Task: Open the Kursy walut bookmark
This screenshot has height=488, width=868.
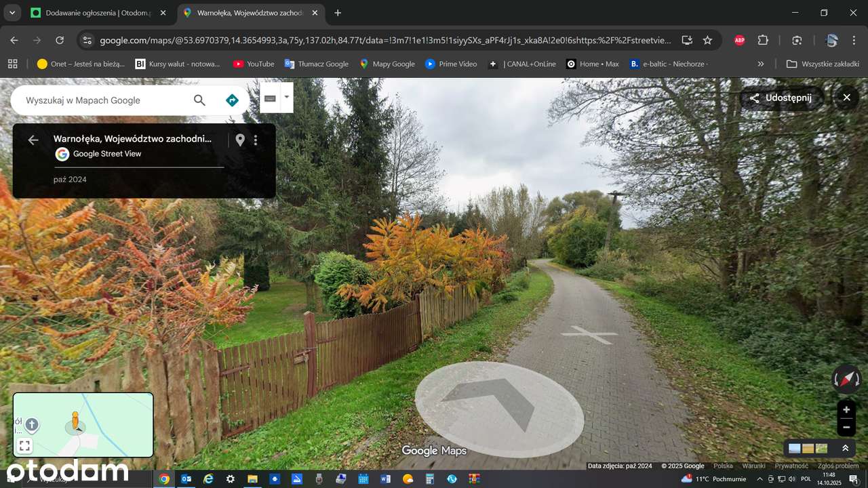Action: click(178, 64)
